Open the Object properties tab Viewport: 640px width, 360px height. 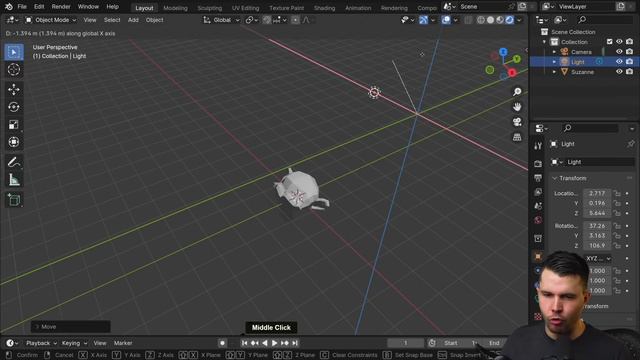point(538,256)
